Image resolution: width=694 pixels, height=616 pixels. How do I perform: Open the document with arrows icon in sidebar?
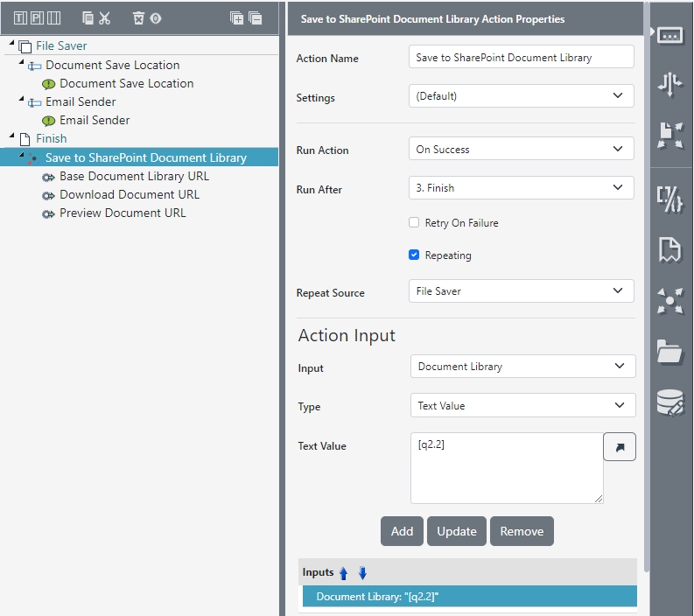click(669, 136)
